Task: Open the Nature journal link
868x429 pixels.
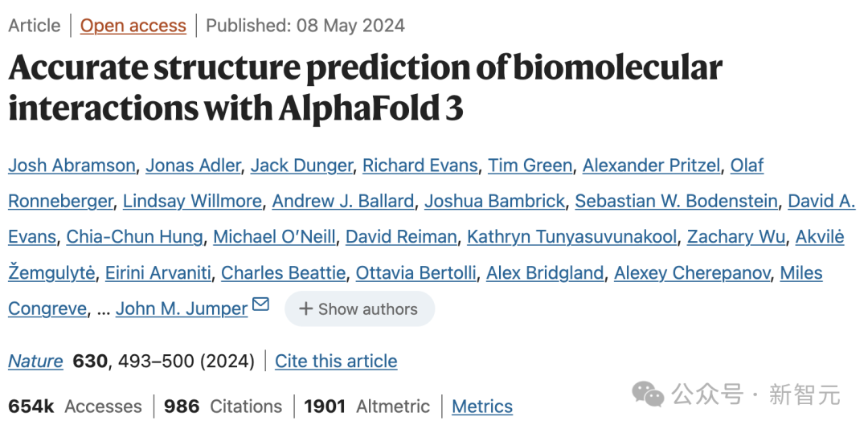Action: (x=35, y=361)
